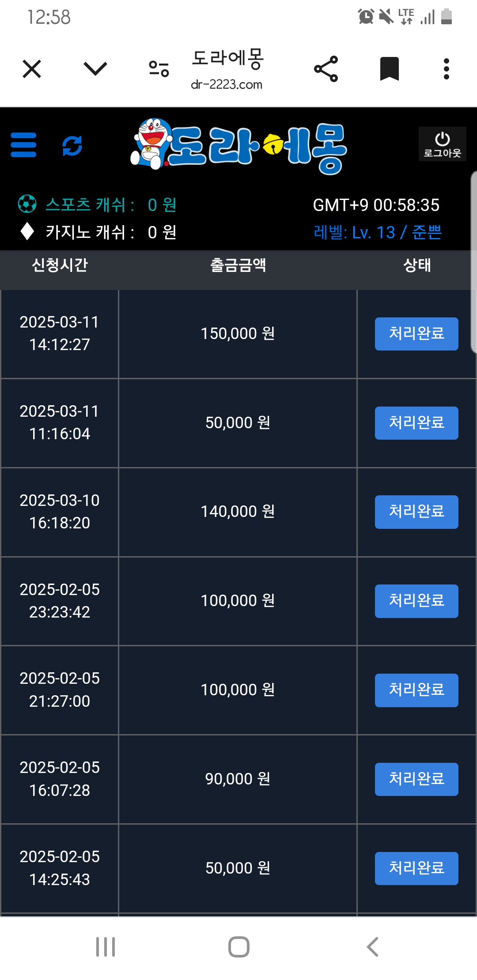The image size is (477, 980).
Task: Close the browser tab with X
Action: pyautogui.click(x=32, y=69)
